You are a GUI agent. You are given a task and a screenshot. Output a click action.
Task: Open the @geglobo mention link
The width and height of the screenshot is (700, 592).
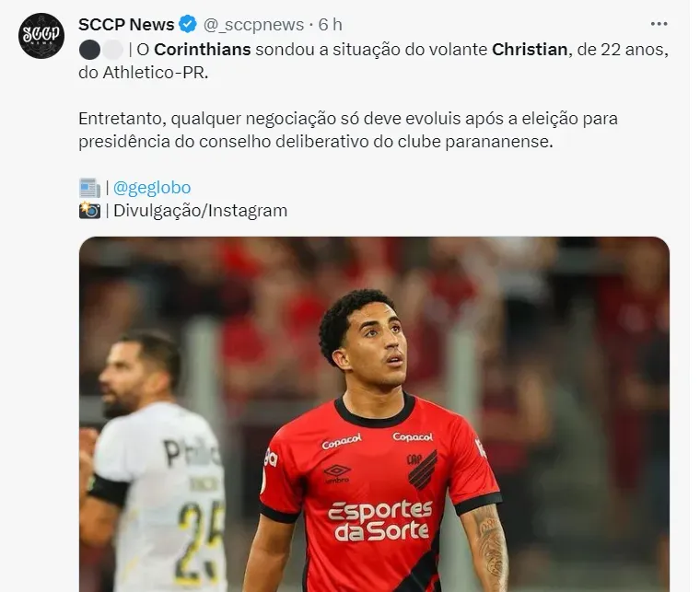coord(152,188)
